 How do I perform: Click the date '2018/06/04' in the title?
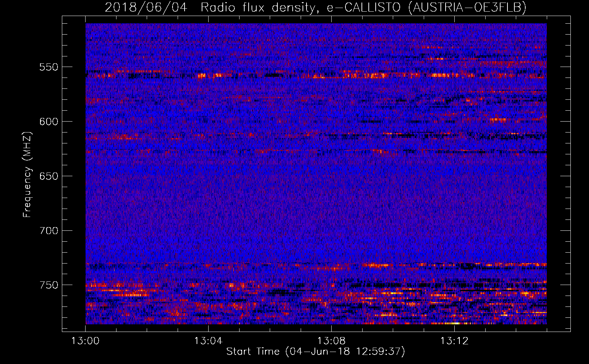tap(146, 7)
